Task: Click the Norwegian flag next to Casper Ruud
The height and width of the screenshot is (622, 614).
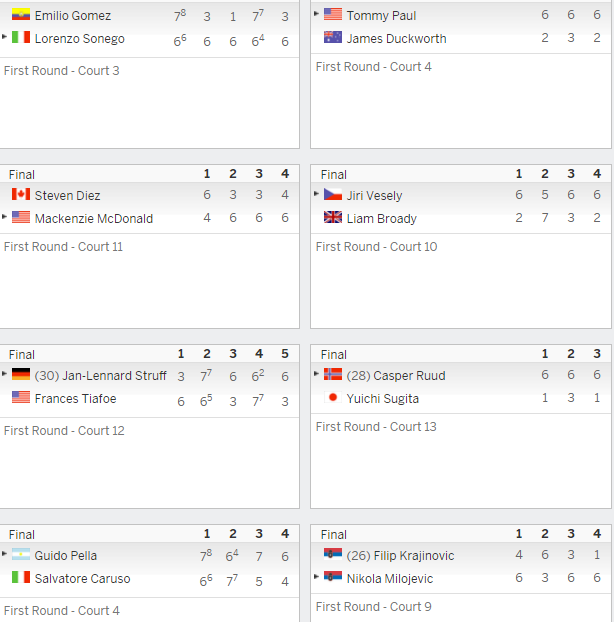Action: 333,374
